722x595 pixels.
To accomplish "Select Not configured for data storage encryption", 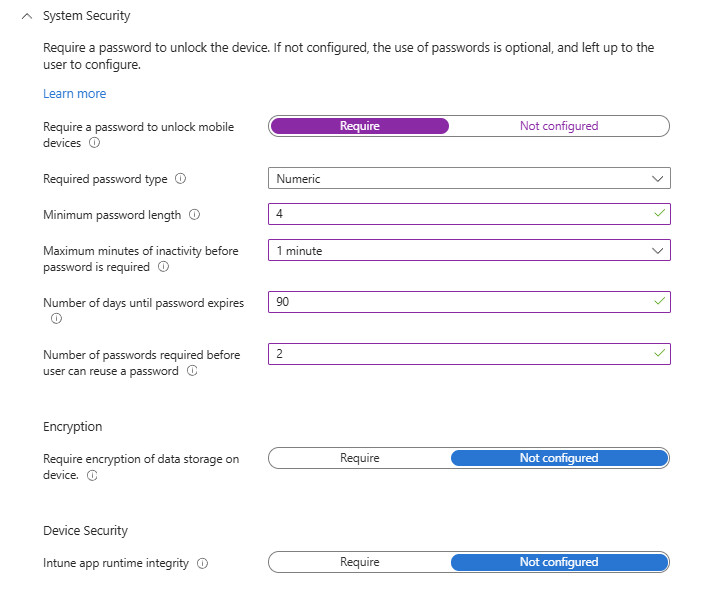I will (558, 458).
